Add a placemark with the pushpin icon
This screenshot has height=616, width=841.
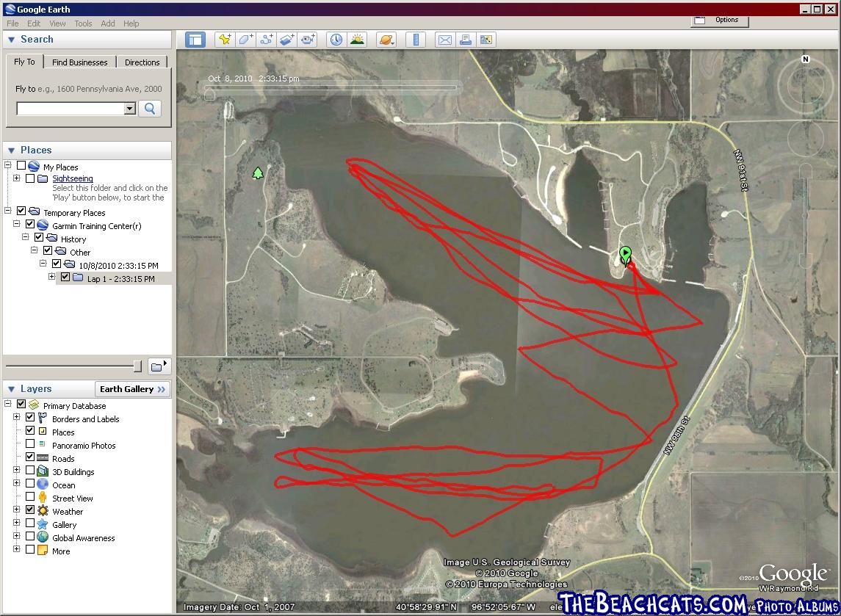pyautogui.click(x=225, y=40)
